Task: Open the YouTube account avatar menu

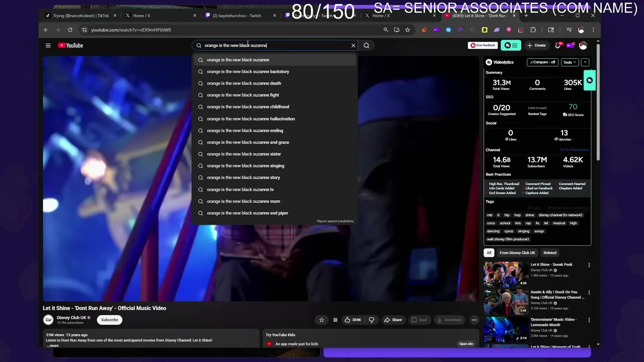Action: pos(583,45)
